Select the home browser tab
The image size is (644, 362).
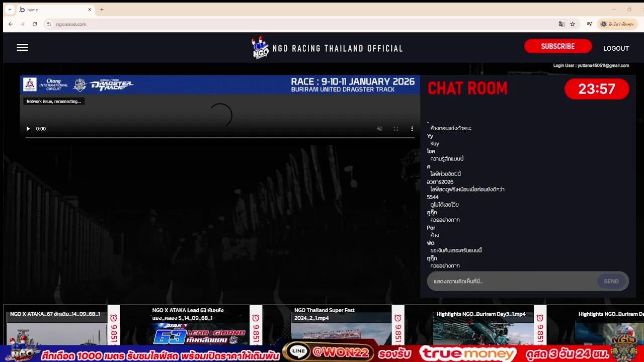55,10
